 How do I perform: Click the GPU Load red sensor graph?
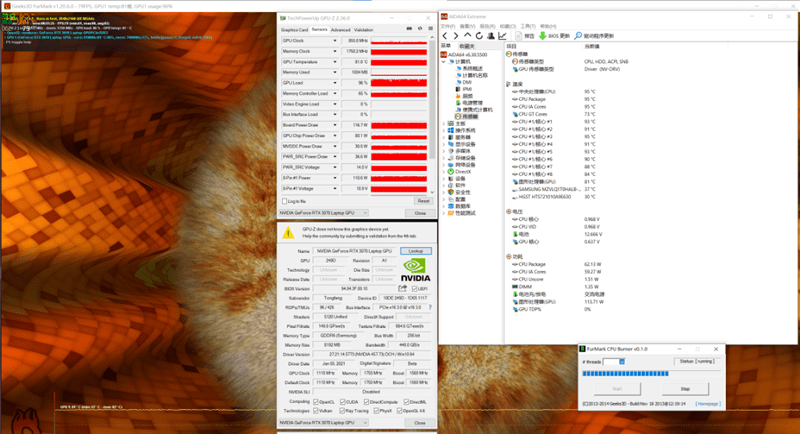399,83
